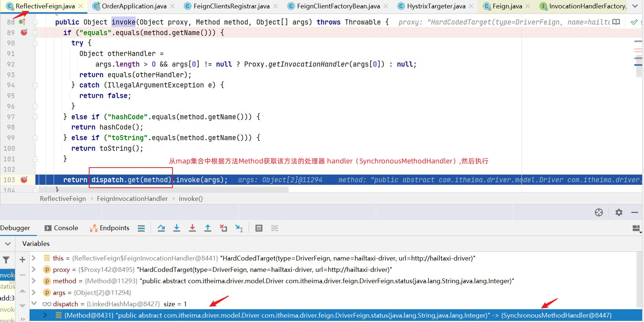
Task: Close the FeignClientsRegistrar.java tab
Action: (x=276, y=6)
